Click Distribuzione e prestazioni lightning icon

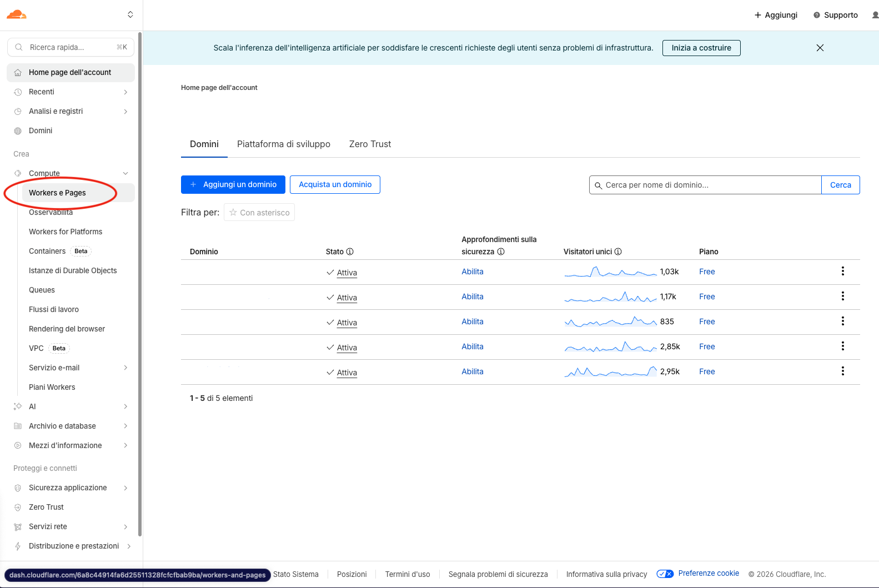pyautogui.click(x=18, y=546)
